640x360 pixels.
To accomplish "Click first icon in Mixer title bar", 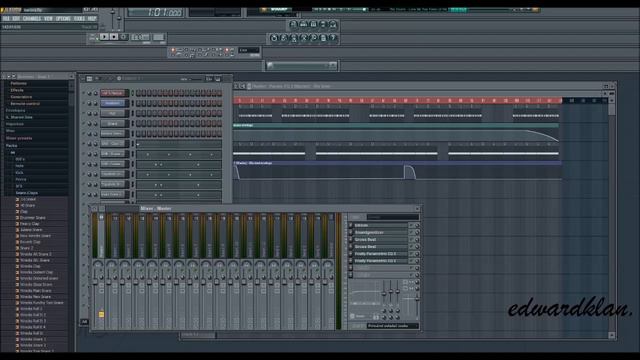I will click(x=95, y=209).
